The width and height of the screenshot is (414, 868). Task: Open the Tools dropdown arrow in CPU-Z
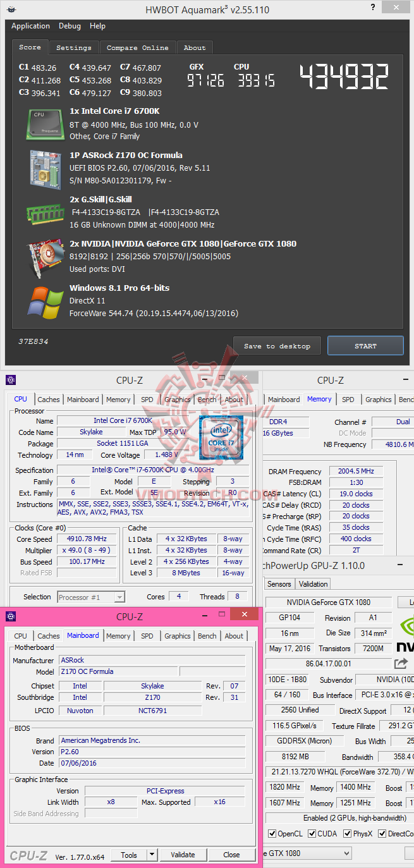coord(152,855)
